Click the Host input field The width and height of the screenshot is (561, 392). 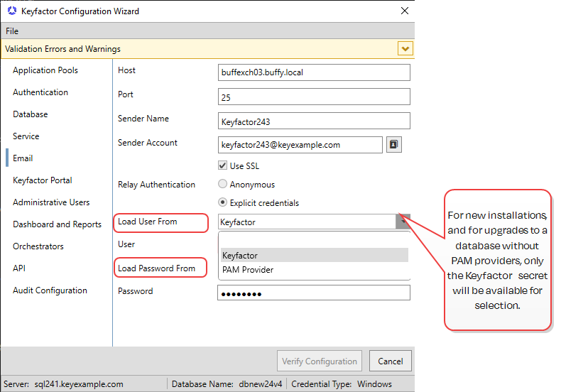click(x=313, y=72)
